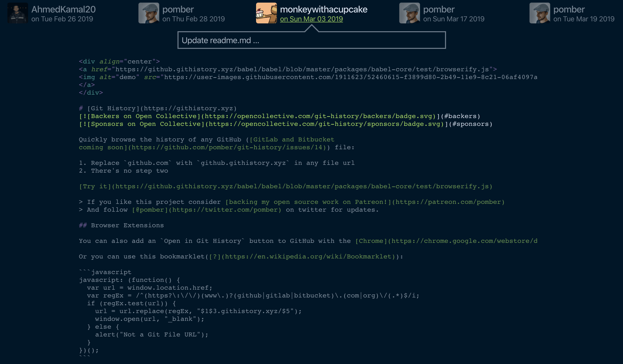Select pomber name above Feb 28 date
Screen dimensions: 623x364
point(178,9)
